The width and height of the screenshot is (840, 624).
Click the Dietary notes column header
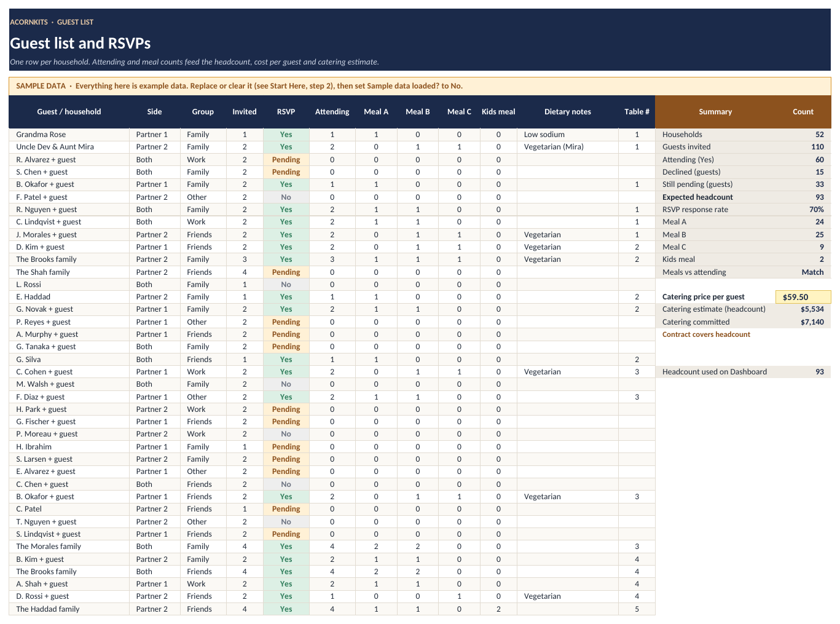coord(568,112)
